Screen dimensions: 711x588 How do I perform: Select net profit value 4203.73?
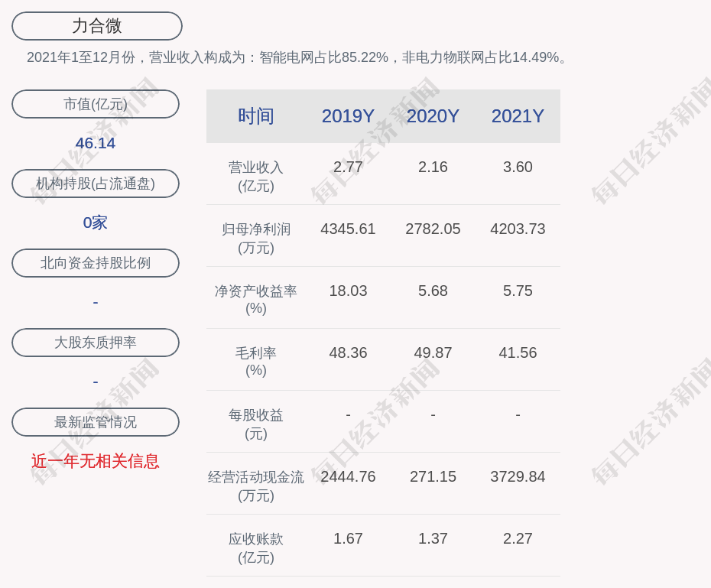518,229
